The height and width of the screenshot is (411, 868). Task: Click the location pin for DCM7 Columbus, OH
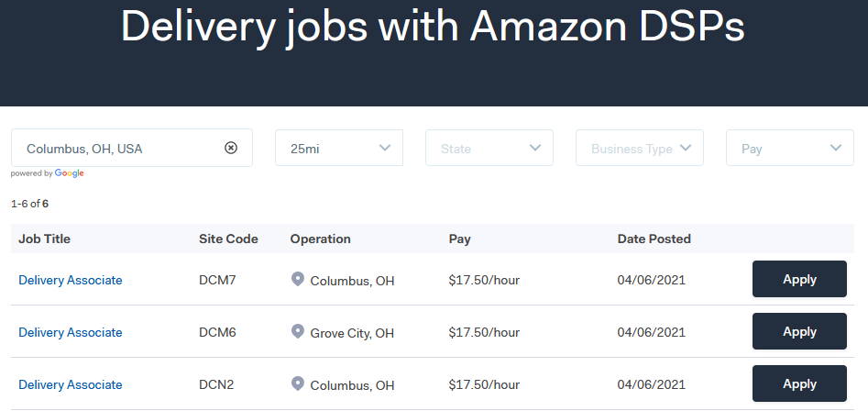click(x=298, y=279)
